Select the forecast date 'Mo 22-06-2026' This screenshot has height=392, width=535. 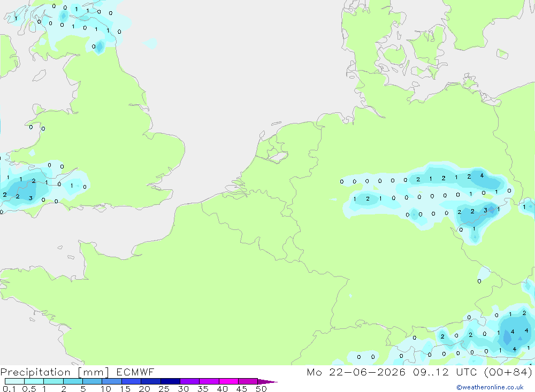pyautogui.click(x=356, y=372)
